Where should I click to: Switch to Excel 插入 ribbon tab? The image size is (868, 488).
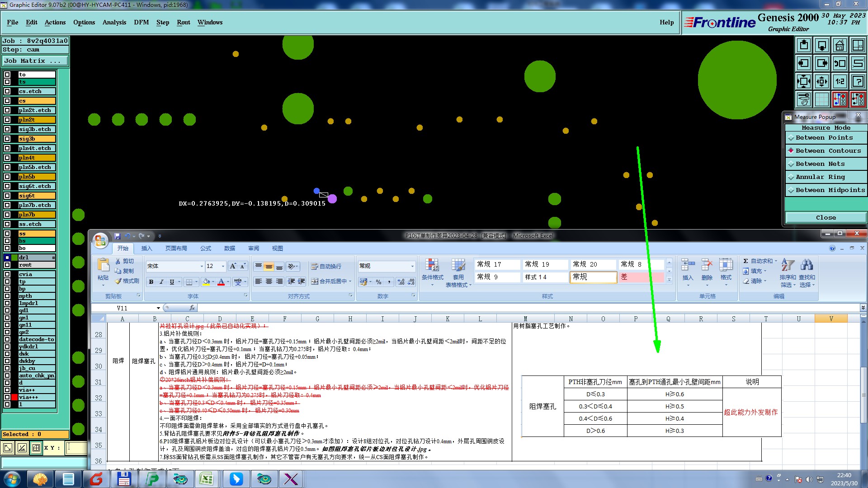tap(146, 249)
